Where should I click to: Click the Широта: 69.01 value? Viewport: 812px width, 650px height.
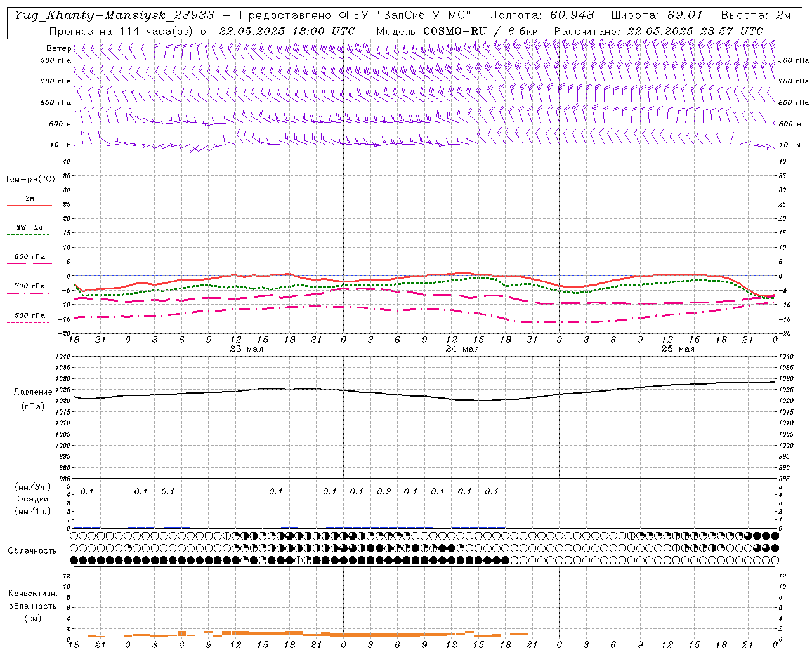657,15
